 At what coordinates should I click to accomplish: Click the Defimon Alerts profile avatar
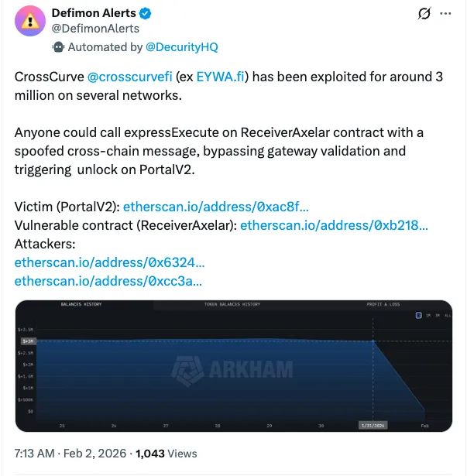[x=32, y=22]
